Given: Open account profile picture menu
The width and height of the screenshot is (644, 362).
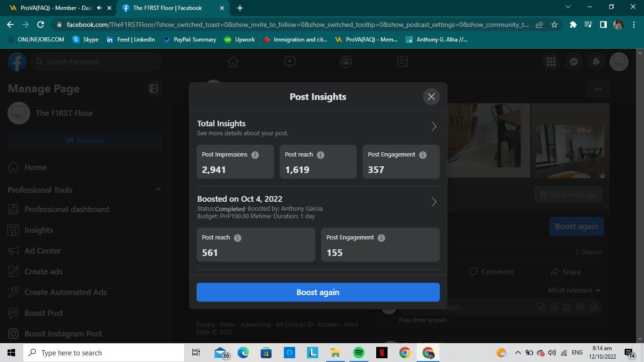Looking at the screenshot, I should point(619,62).
